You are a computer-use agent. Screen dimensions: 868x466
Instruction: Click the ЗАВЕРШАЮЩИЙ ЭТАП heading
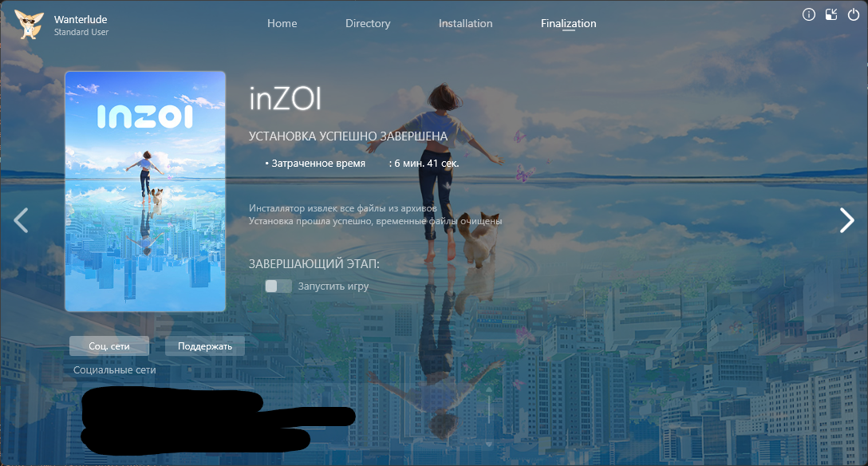(x=314, y=264)
